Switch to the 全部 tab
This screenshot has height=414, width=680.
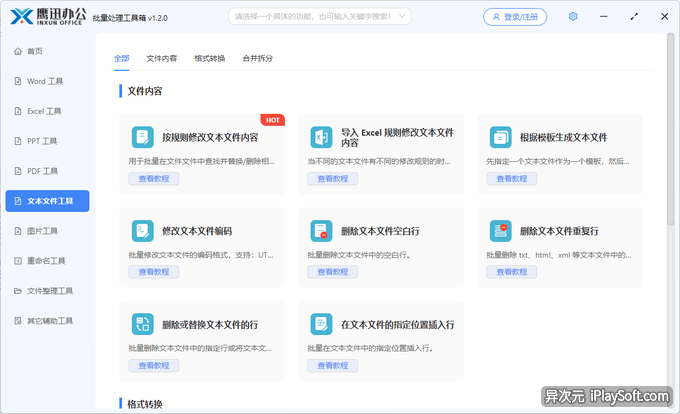121,58
